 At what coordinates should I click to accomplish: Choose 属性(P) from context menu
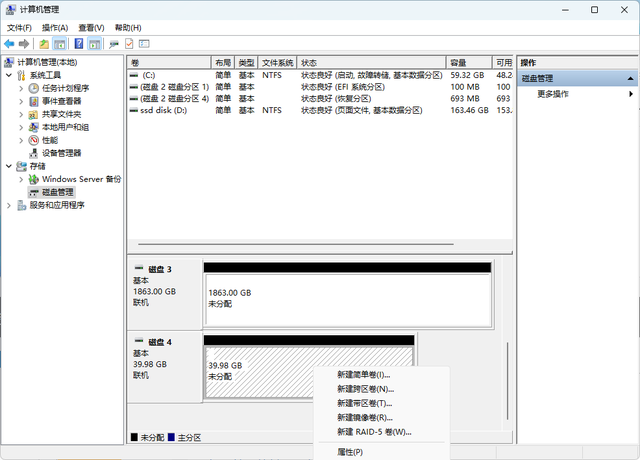382,452
